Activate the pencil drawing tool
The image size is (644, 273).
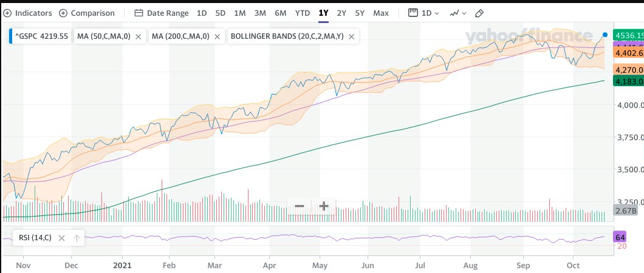tap(479, 13)
